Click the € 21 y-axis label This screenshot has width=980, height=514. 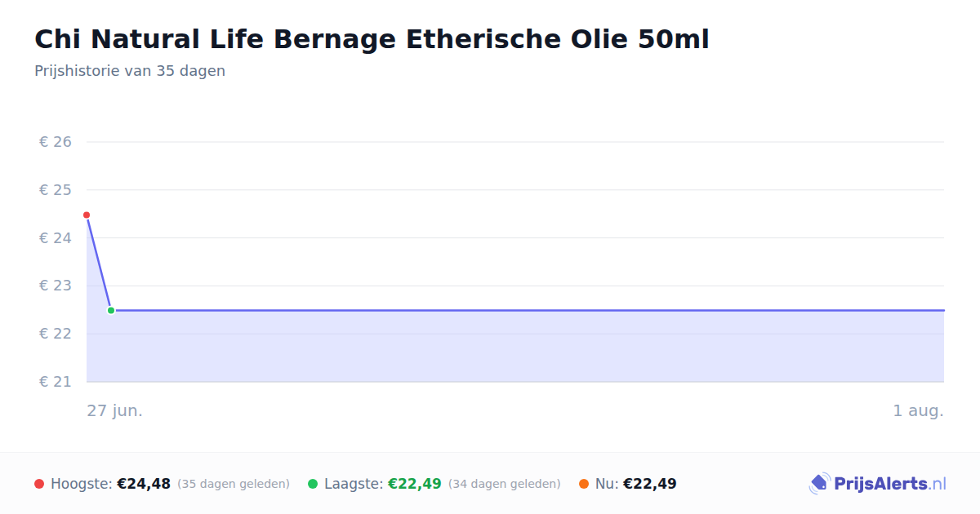point(56,382)
